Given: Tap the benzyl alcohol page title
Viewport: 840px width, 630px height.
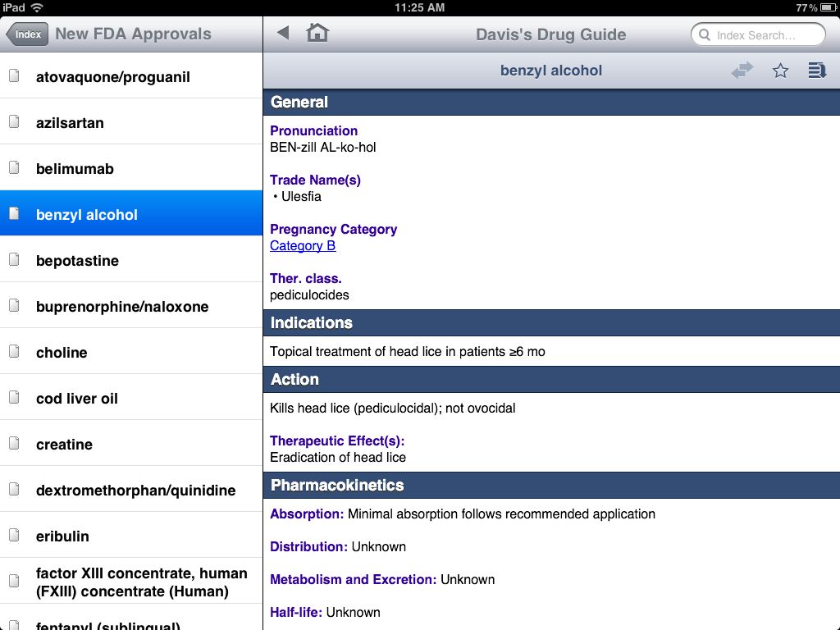Looking at the screenshot, I should [x=551, y=71].
